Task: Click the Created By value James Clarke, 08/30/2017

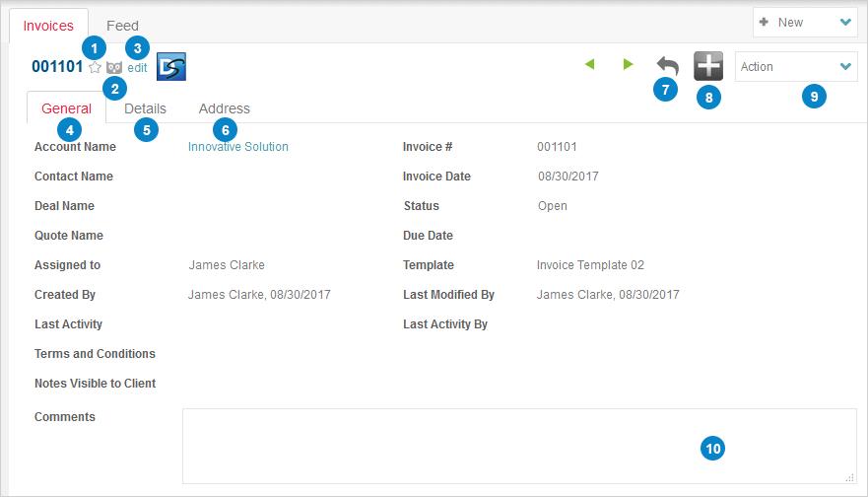Action: 259,295
